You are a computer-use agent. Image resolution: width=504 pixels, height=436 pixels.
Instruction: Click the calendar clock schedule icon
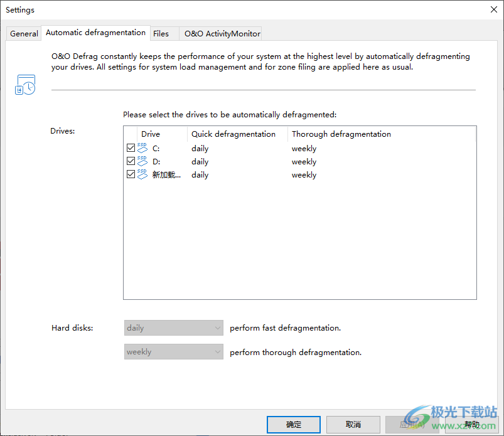[25, 85]
